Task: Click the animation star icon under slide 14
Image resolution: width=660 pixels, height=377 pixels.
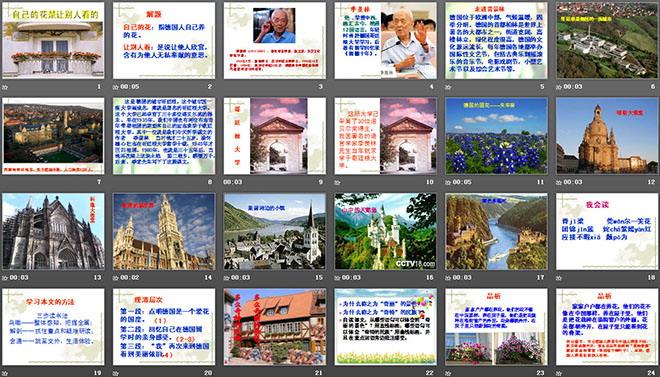Action: pos(116,278)
